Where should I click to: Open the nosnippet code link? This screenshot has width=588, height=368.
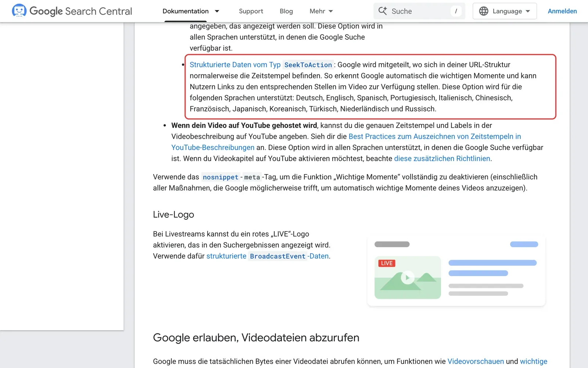pos(220,177)
